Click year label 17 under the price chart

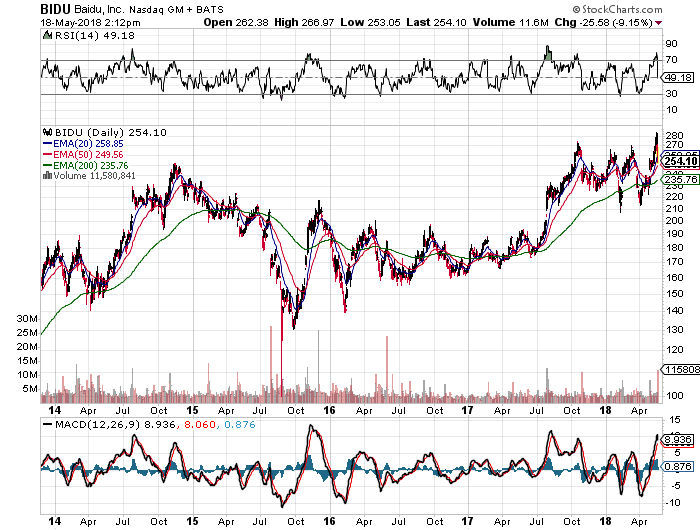click(467, 410)
